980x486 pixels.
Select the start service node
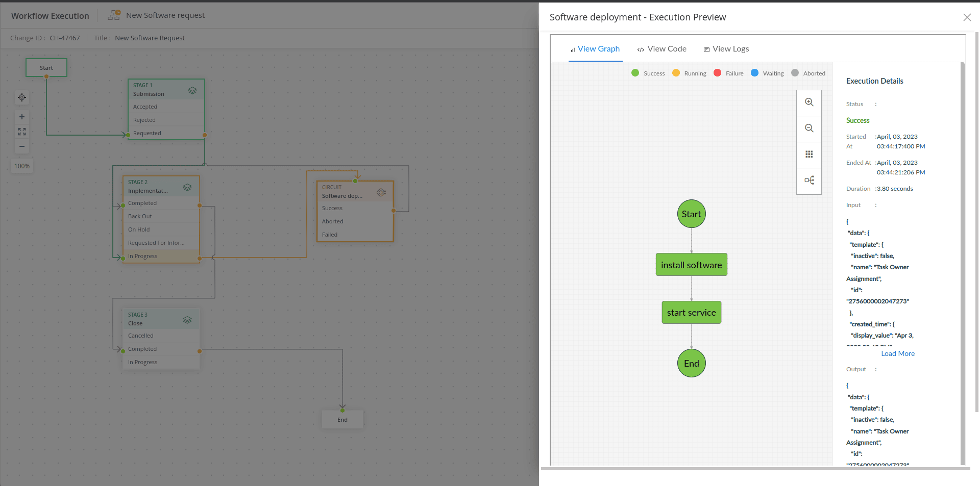pyautogui.click(x=691, y=313)
